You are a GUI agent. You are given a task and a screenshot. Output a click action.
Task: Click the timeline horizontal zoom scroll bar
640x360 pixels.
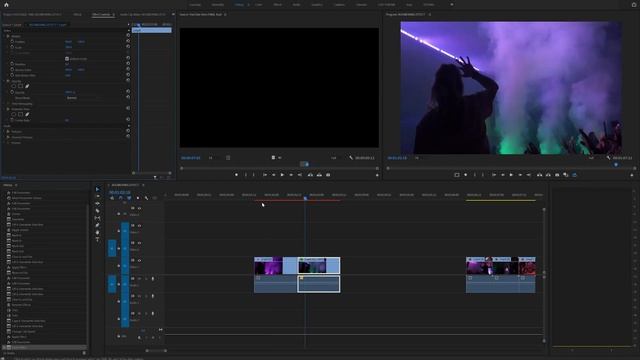pyautogui.click(x=156, y=350)
